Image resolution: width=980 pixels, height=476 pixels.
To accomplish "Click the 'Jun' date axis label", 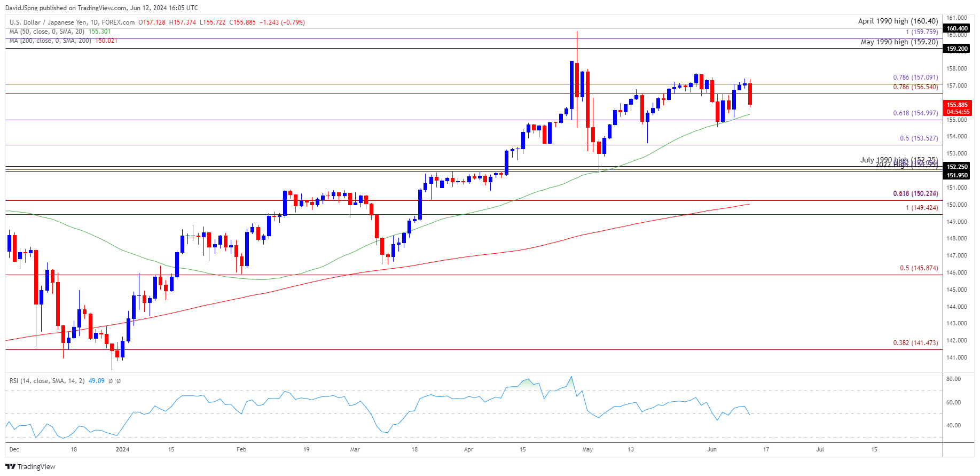I will pos(712,449).
